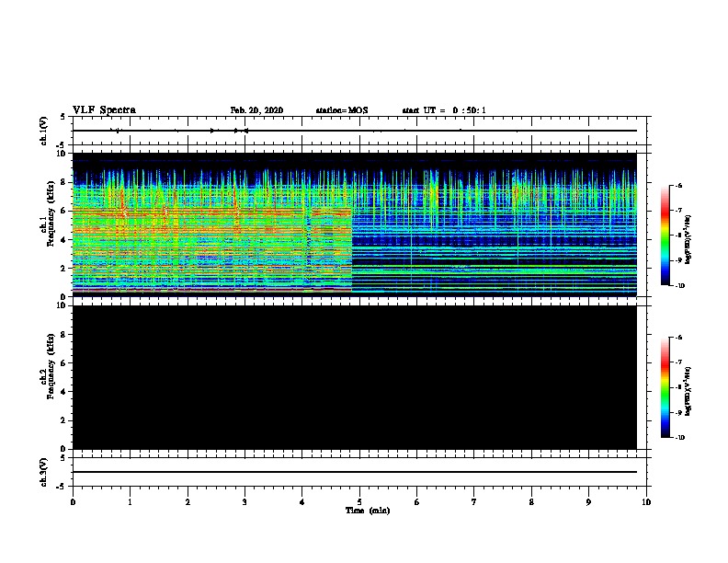
Task: Click the "Time (min)" x-axis label
Action: click(368, 511)
